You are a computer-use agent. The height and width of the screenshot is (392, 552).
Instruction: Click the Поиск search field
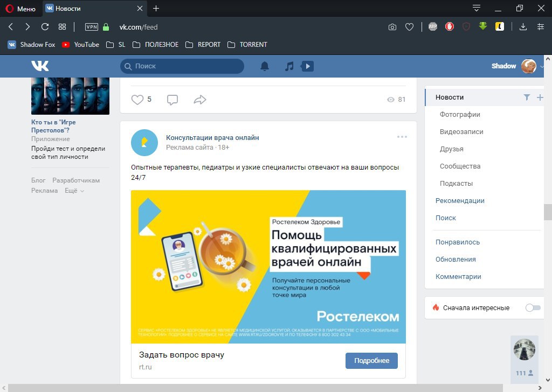[182, 66]
